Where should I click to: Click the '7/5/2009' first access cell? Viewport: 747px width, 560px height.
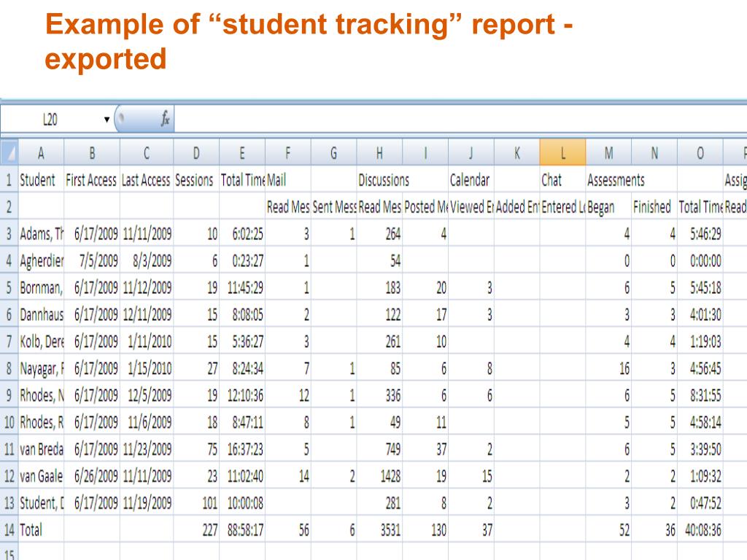pyautogui.click(x=92, y=260)
